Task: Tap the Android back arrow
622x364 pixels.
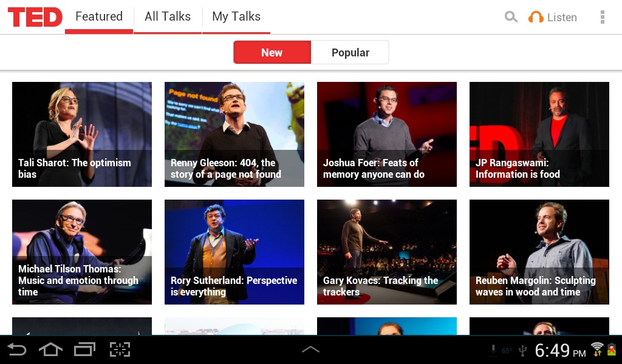Action: (16, 349)
